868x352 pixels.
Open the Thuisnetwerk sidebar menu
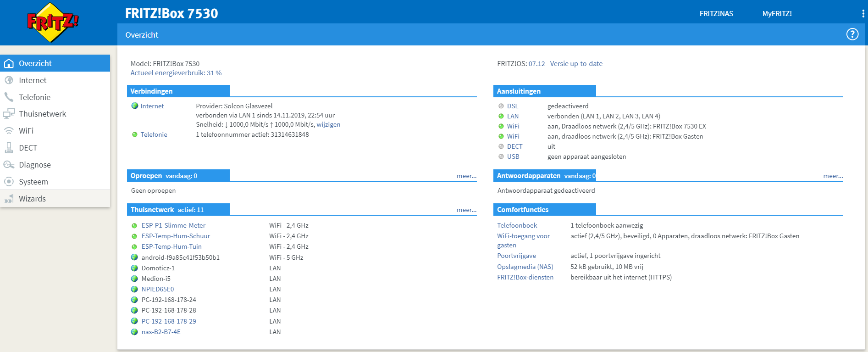(55, 114)
